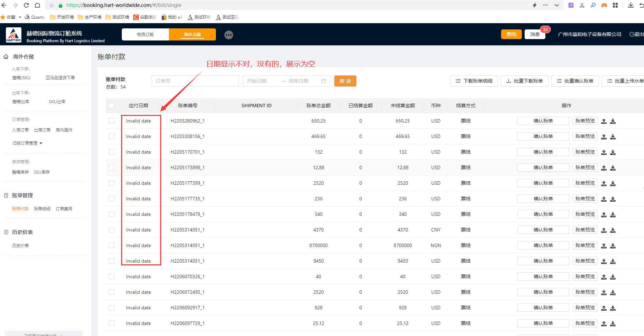The width and height of the screenshot is (644, 336).
Task: Toggle the select-all checkbox in table header
Action: [x=111, y=106]
